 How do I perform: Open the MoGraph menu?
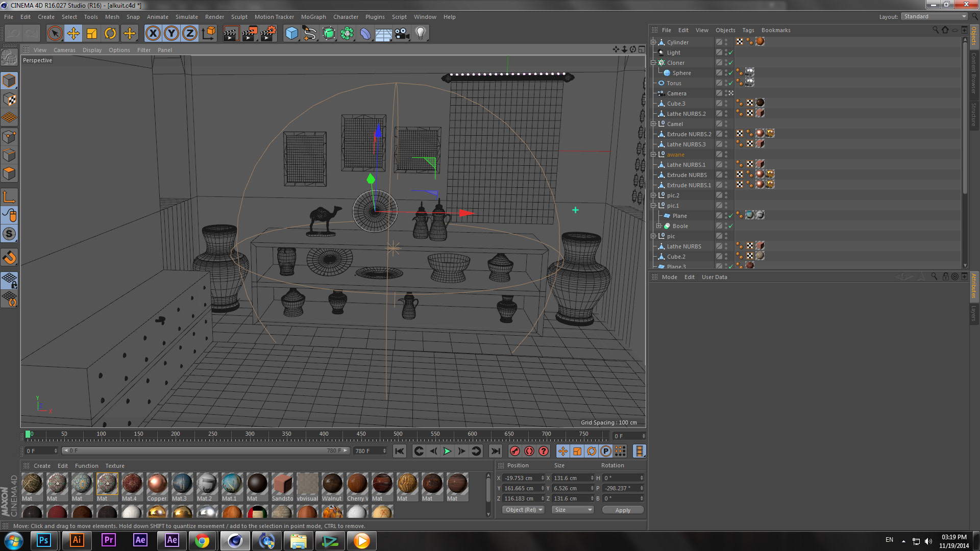(x=313, y=17)
